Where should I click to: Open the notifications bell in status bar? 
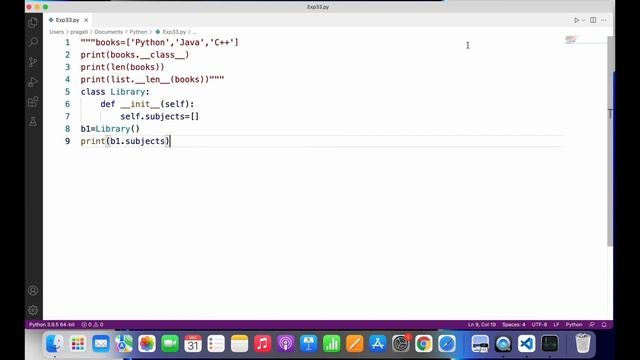[604, 324]
